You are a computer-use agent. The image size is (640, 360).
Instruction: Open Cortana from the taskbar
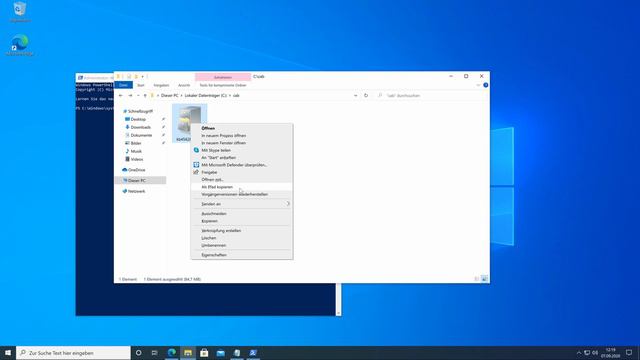pos(139,353)
